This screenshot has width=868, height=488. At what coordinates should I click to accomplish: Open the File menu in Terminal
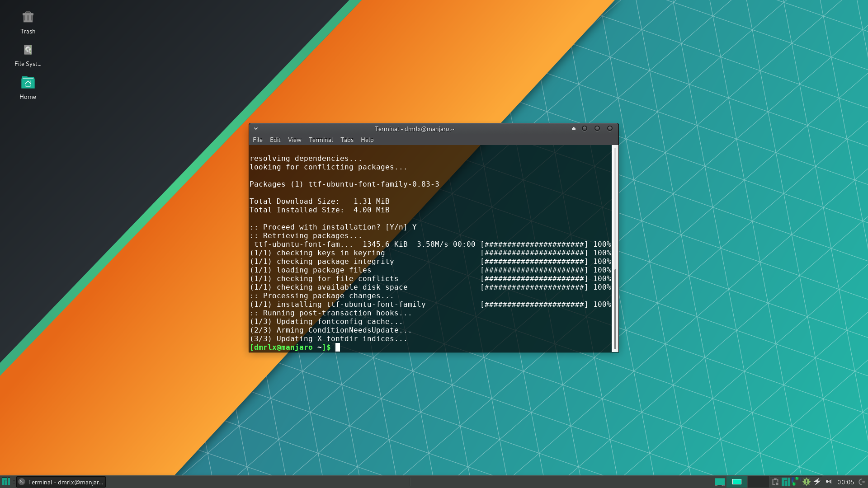(x=258, y=140)
